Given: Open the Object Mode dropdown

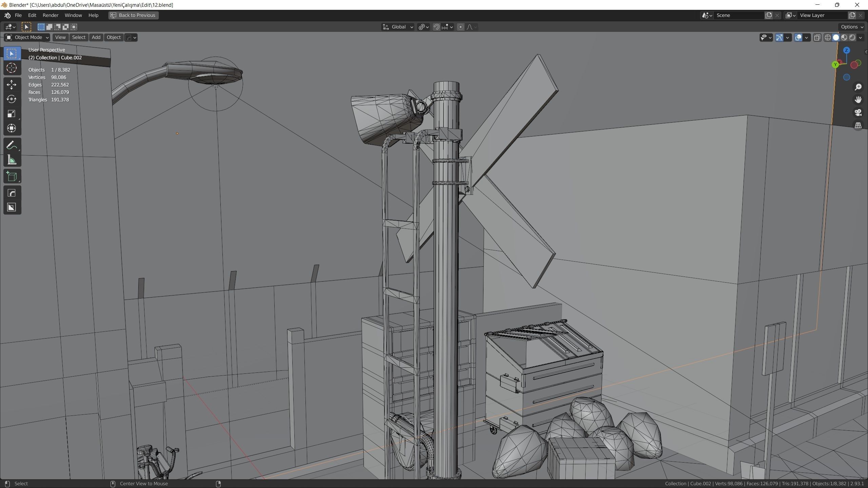Looking at the screenshot, I should tap(27, 38).
